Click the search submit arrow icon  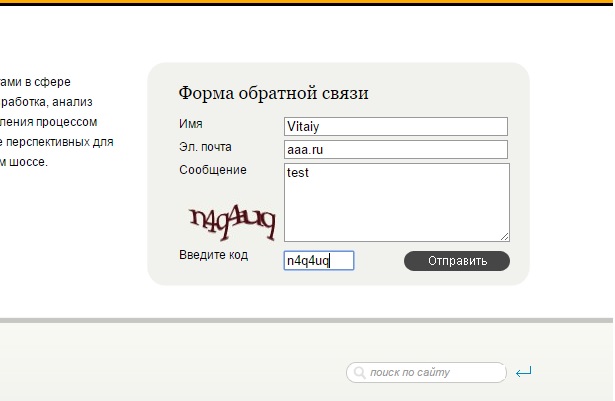click(x=524, y=373)
